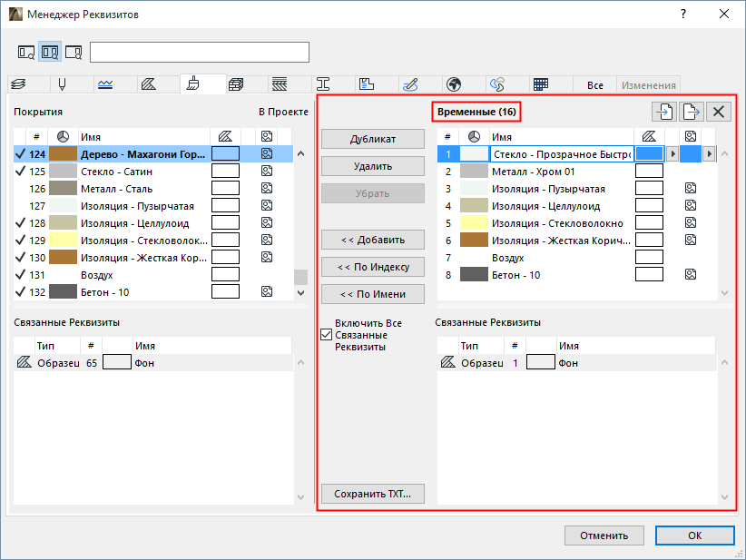
Task: Sort project list by # column header
Action: click(x=36, y=137)
